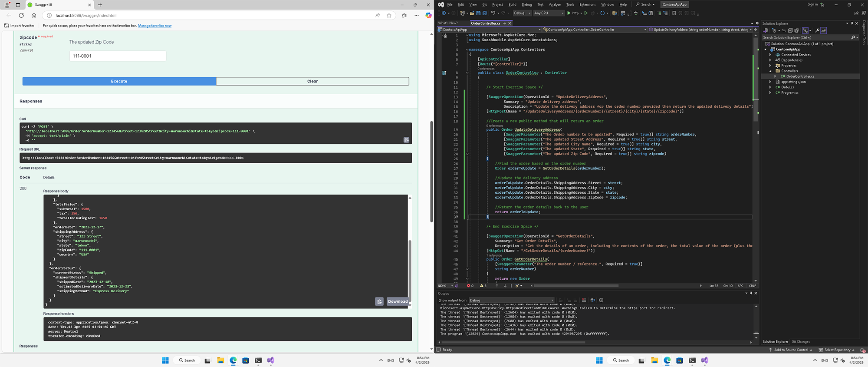Open Copilot icon in Edge toolbar
This screenshot has height=367, width=868.
coord(428,15)
